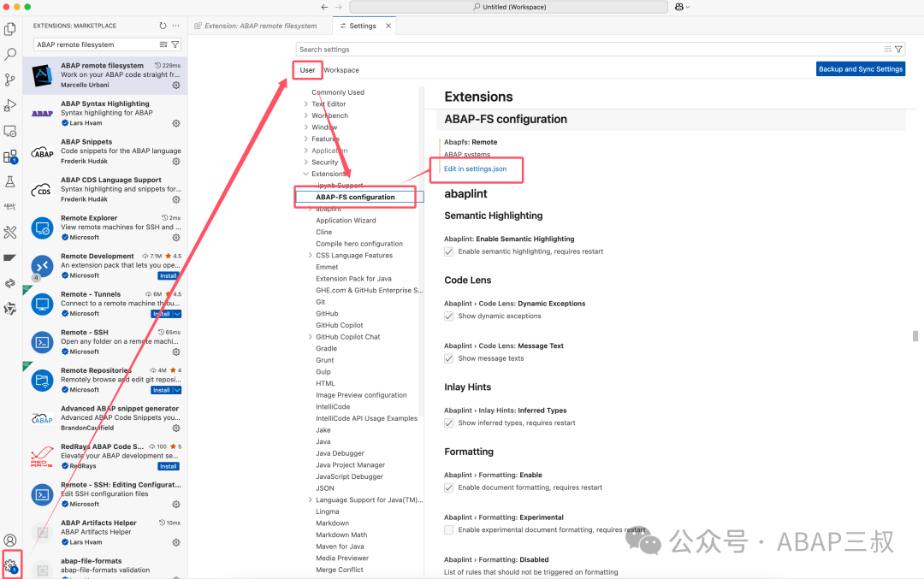Open extensions view more actions menu
Image resolution: width=924 pixels, height=579 pixels.
175,26
